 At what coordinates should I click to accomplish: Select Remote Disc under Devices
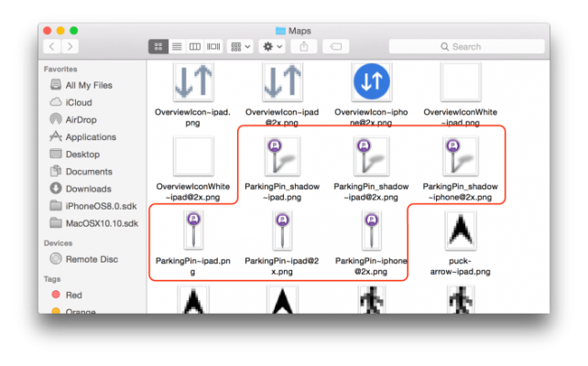91,259
